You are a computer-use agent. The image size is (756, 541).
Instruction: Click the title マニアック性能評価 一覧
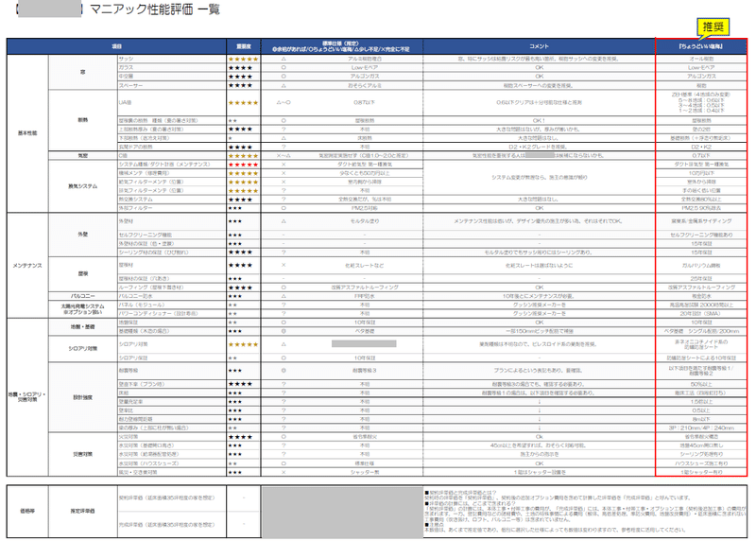click(155, 9)
